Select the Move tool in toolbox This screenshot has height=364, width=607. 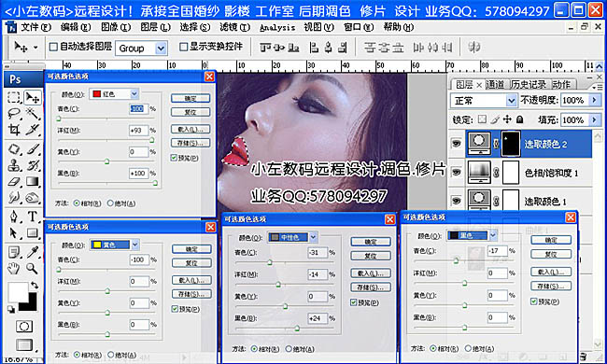coord(33,97)
